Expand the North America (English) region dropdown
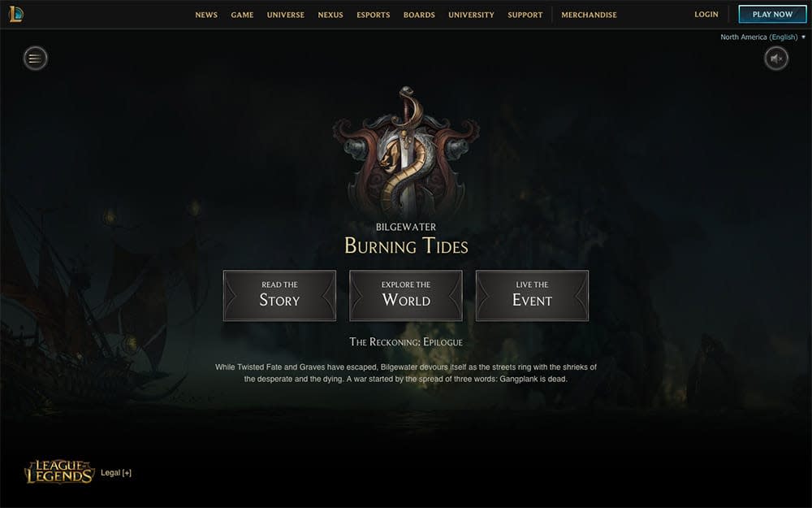 pos(762,37)
